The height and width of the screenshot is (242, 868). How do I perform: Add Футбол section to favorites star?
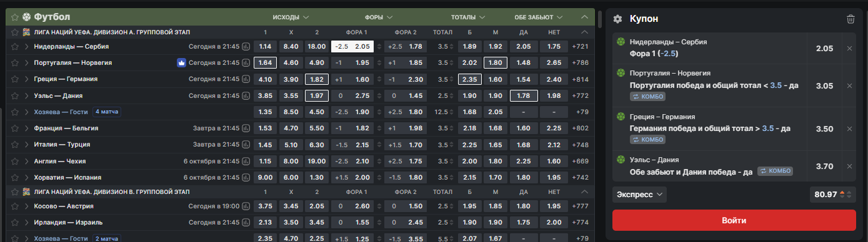(15, 17)
